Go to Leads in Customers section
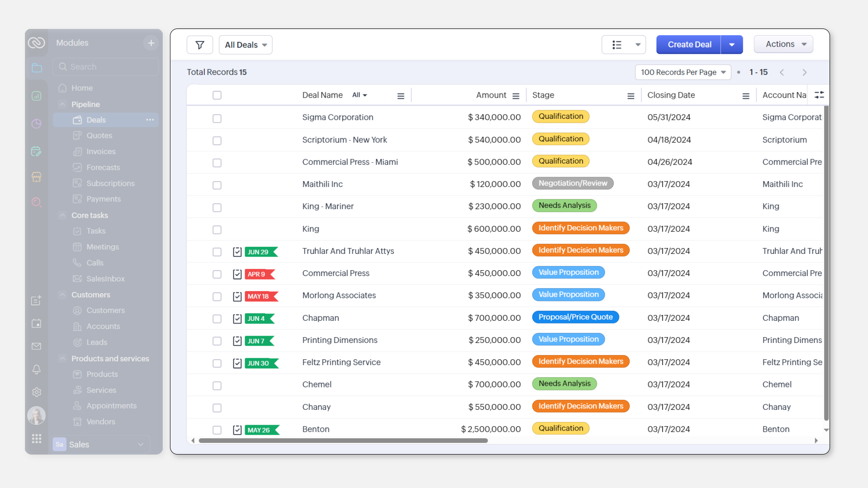Image resolution: width=868 pixels, height=488 pixels. pyautogui.click(x=97, y=342)
